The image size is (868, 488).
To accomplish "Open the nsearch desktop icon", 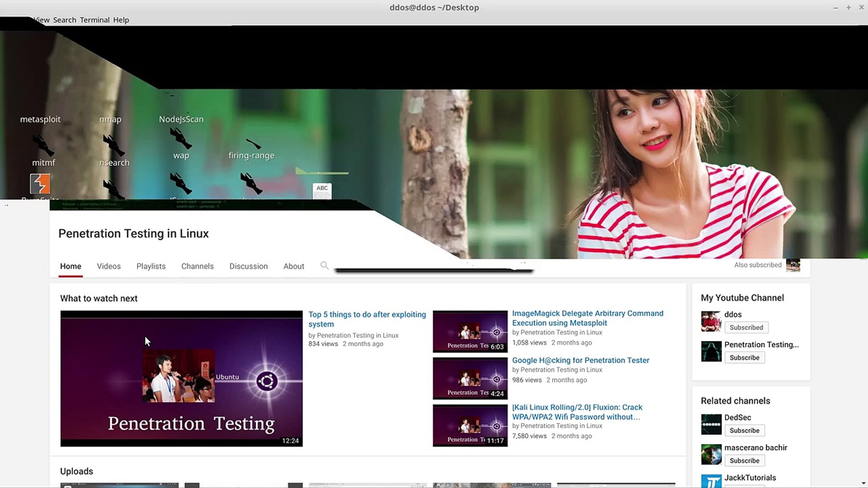I will coord(113,145).
